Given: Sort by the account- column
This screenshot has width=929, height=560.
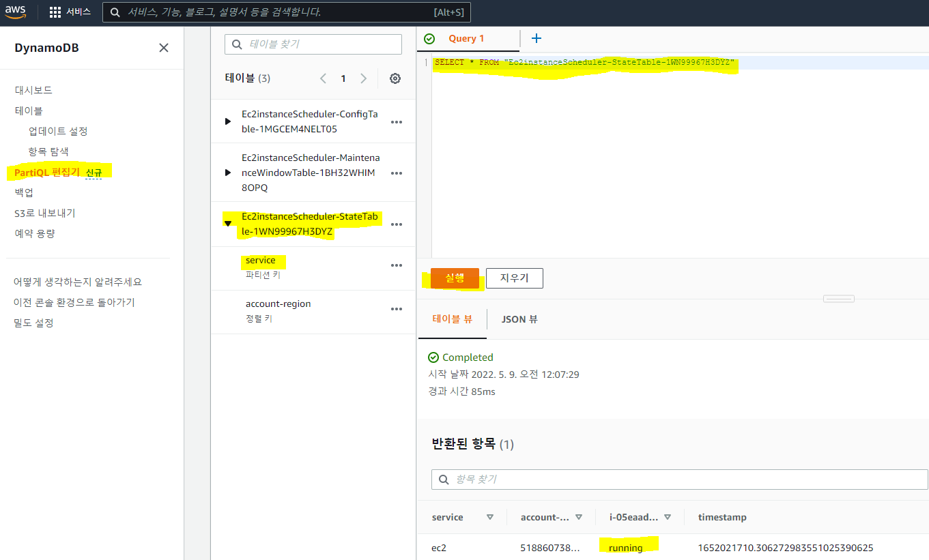Looking at the screenshot, I should click(579, 517).
